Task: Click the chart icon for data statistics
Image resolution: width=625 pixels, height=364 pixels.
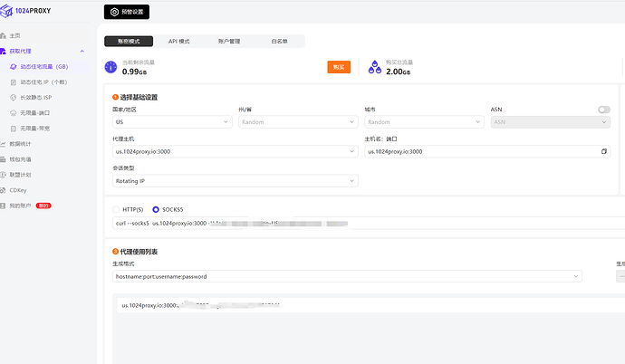Action: click(x=4, y=144)
